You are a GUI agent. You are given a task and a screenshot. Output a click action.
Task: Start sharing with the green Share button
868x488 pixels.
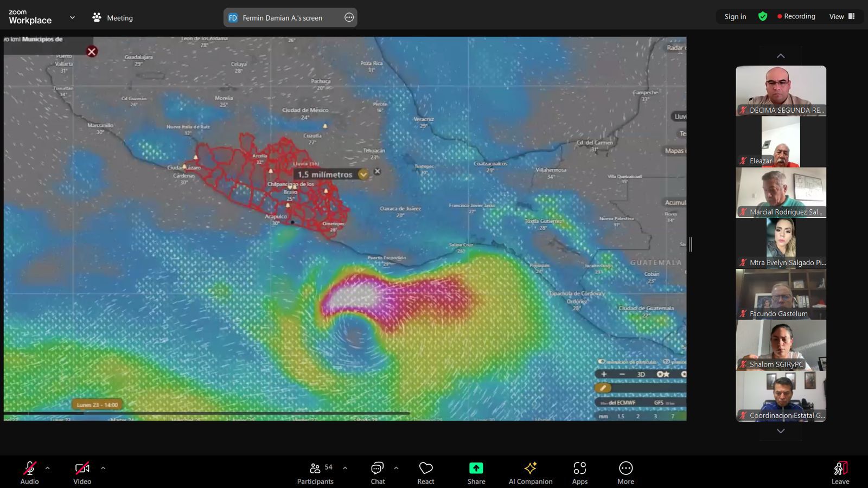[476, 473]
